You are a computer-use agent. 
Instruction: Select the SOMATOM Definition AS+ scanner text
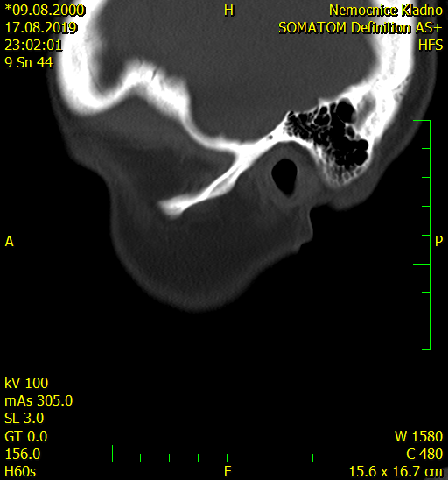point(360,28)
